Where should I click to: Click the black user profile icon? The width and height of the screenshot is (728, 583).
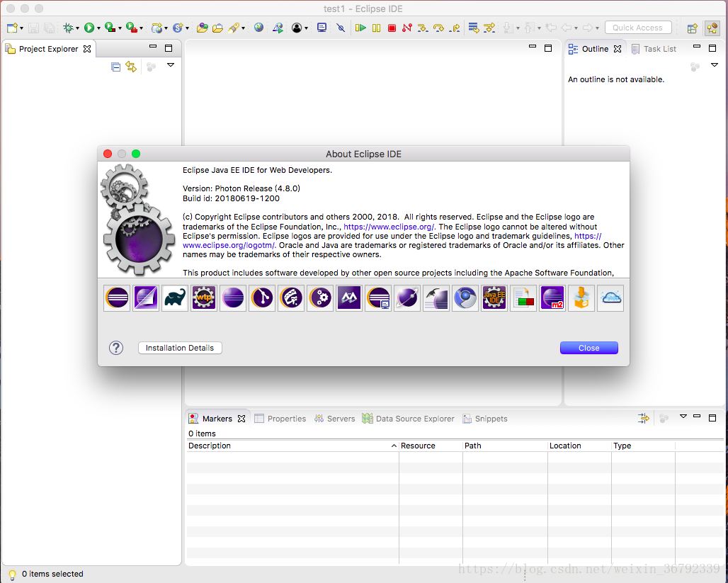click(x=297, y=28)
